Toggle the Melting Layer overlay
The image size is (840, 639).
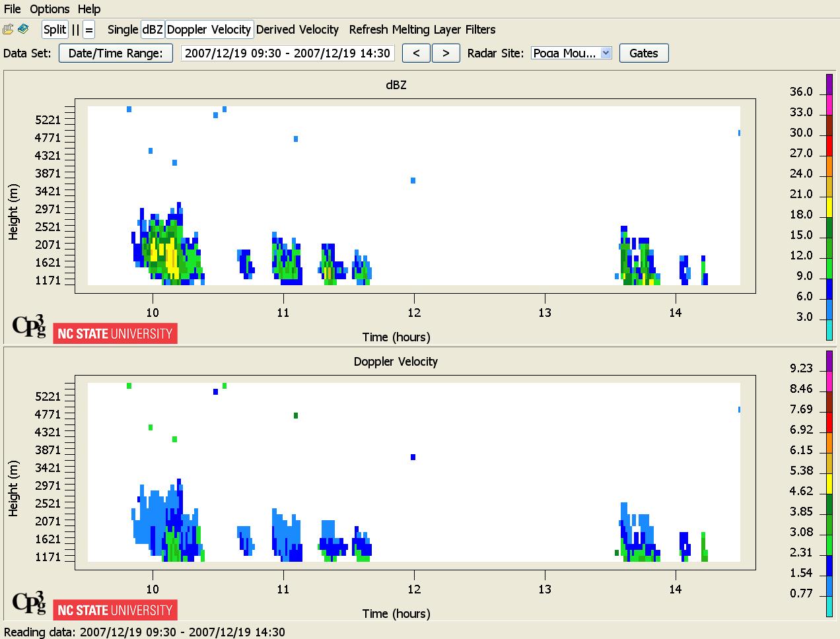426,30
